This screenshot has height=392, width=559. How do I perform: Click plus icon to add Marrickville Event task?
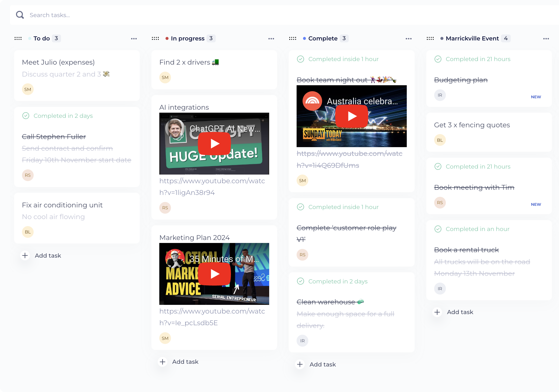pyautogui.click(x=437, y=312)
